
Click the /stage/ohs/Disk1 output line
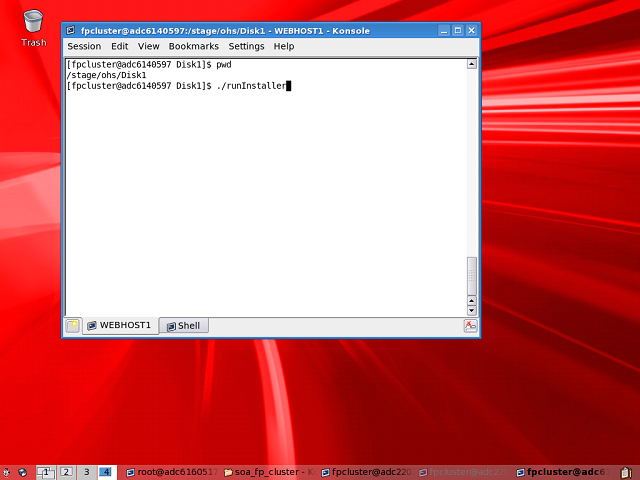106,75
